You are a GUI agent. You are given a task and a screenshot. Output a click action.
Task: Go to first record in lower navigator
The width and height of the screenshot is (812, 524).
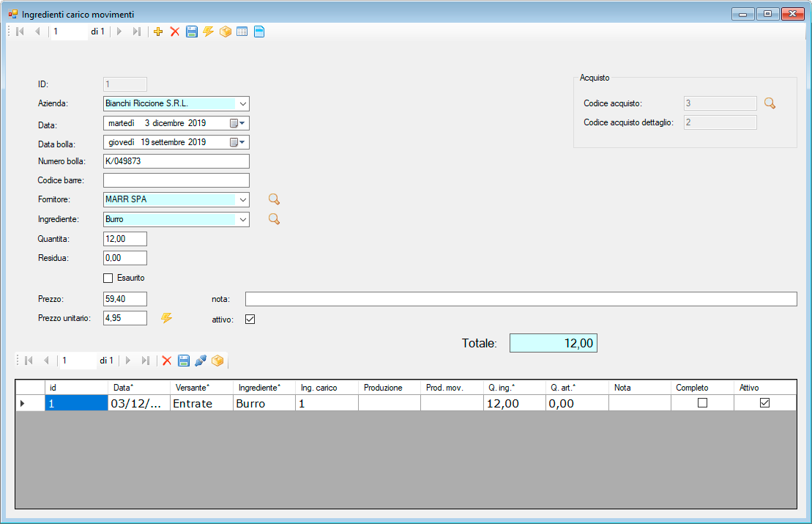coord(29,361)
